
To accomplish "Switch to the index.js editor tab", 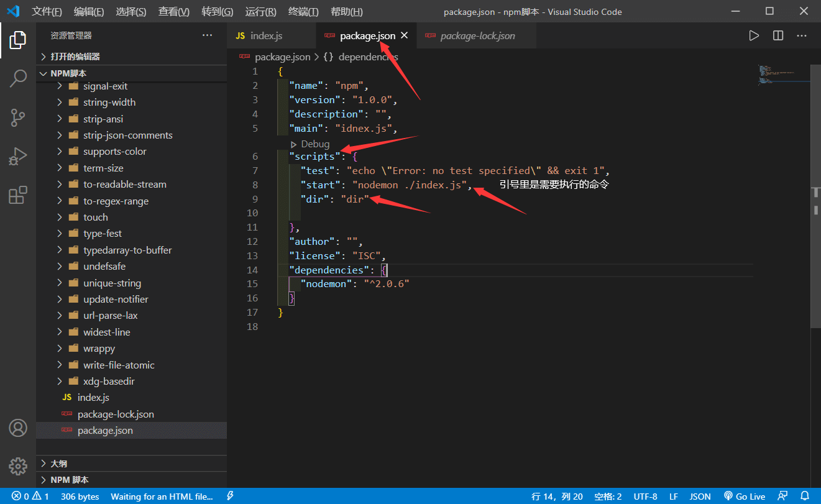I will (x=272, y=35).
